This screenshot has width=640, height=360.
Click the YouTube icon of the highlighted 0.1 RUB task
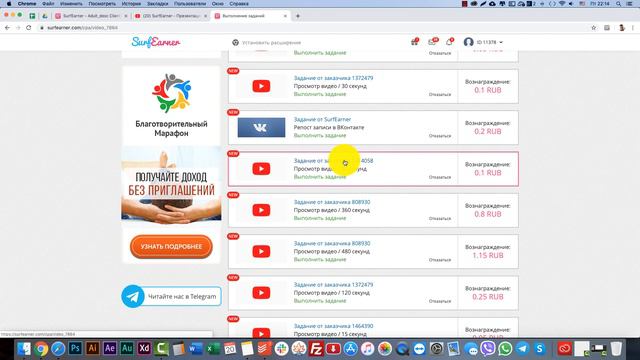[x=261, y=169]
